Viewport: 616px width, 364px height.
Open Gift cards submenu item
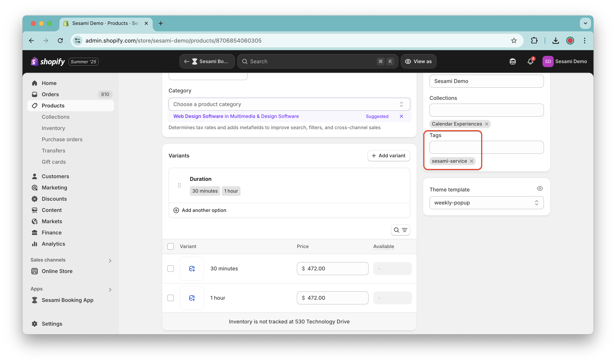tap(54, 162)
